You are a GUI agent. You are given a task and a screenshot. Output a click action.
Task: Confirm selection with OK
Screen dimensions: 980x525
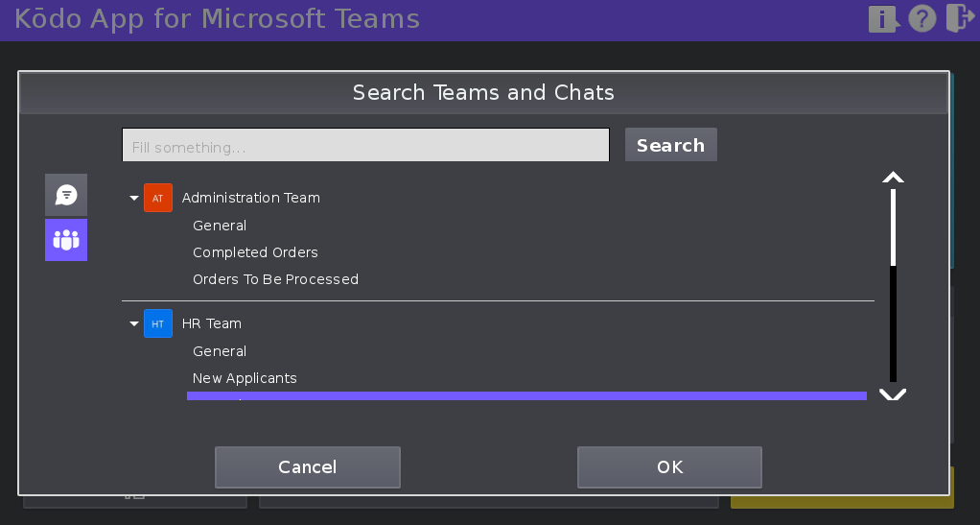click(x=669, y=467)
